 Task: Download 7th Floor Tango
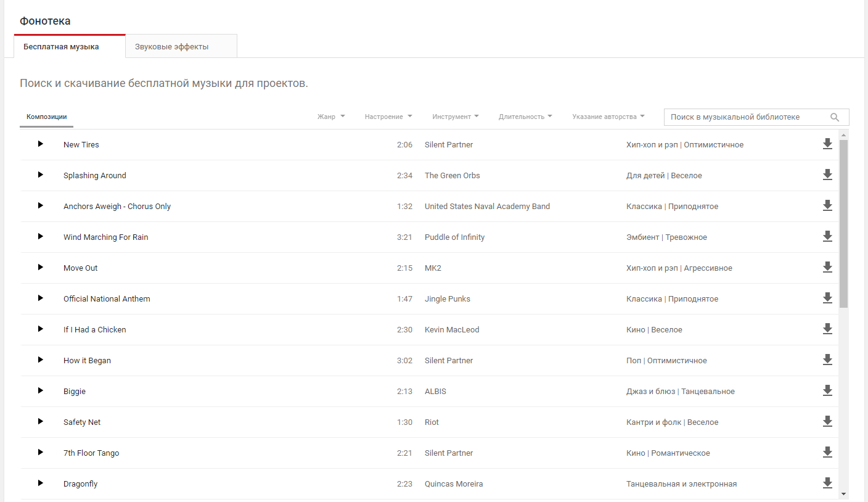827,452
